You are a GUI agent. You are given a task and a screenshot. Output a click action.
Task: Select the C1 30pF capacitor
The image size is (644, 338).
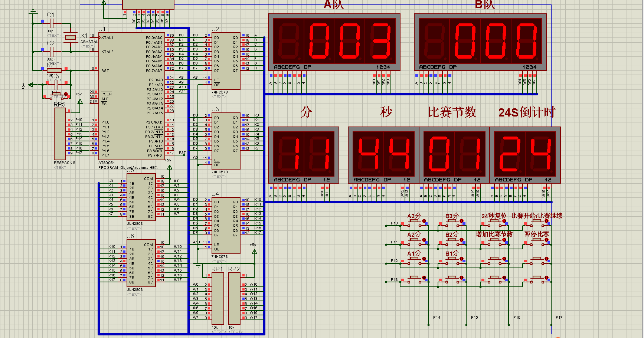tap(52, 23)
